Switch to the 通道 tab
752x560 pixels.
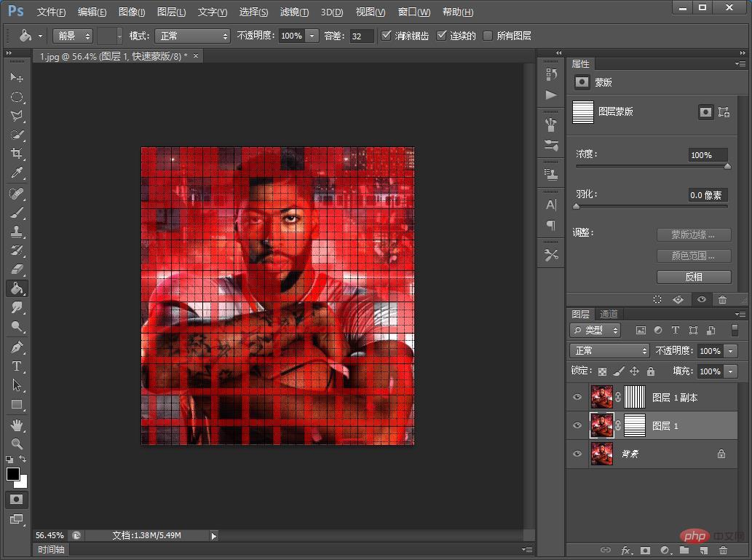609,314
